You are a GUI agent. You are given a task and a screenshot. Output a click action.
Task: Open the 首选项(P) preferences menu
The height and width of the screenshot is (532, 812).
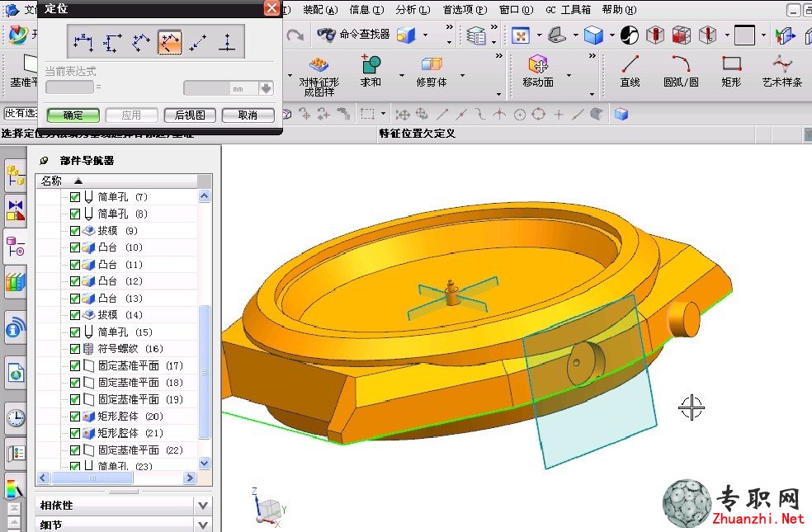[x=465, y=10]
